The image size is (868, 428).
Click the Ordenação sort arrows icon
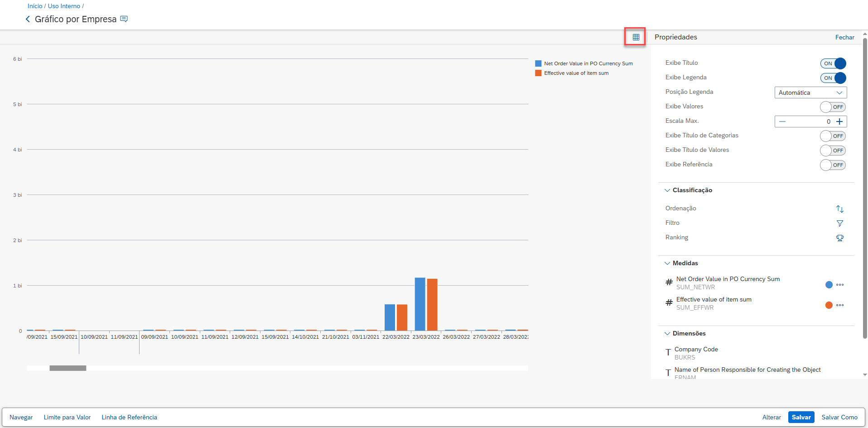[x=839, y=209]
